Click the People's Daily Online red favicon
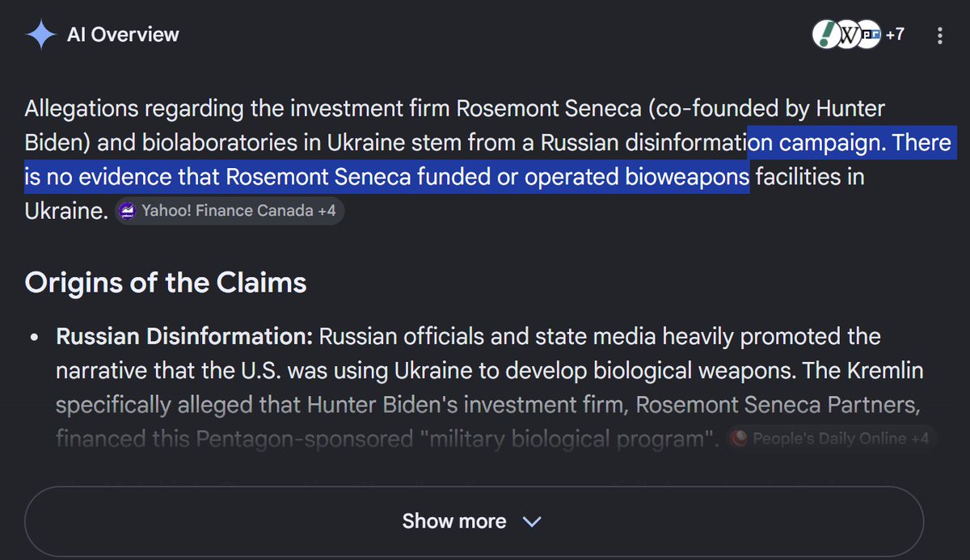 coord(737,439)
